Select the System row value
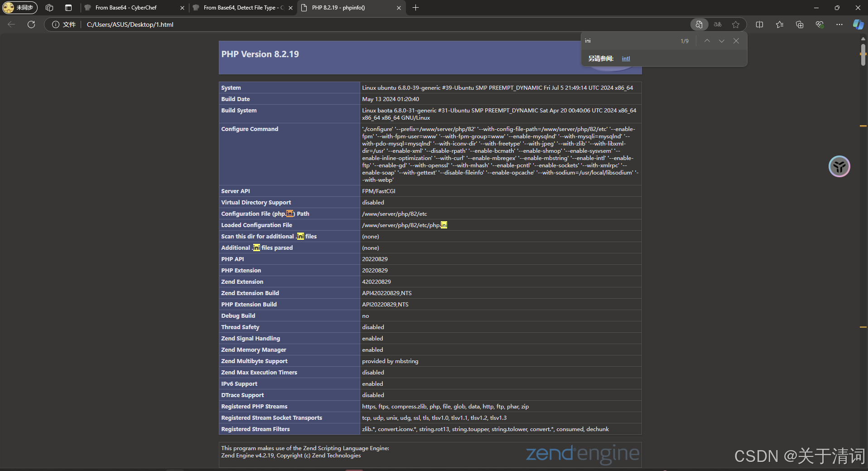Viewport: 868px width, 471px height. pyautogui.click(x=497, y=88)
